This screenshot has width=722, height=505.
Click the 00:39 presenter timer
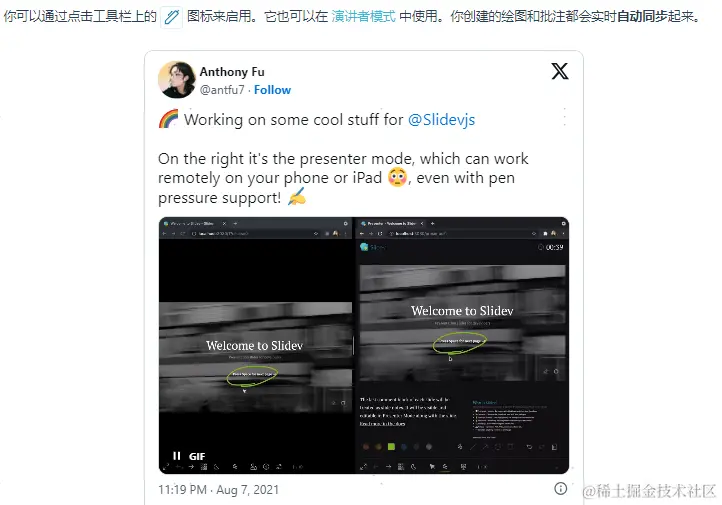pyautogui.click(x=551, y=247)
